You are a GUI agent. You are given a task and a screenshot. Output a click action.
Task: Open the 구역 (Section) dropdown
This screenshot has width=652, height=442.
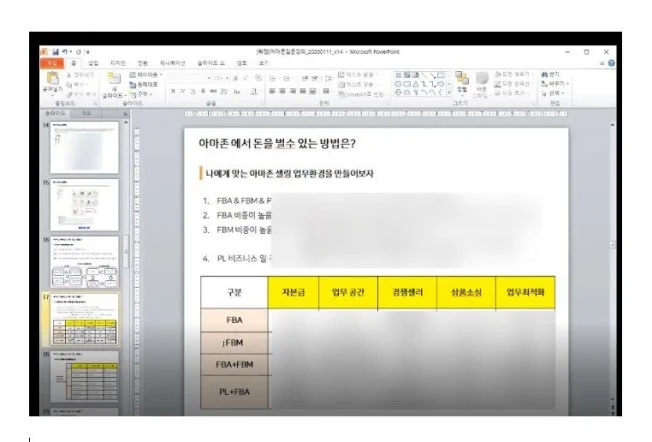(142, 94)
